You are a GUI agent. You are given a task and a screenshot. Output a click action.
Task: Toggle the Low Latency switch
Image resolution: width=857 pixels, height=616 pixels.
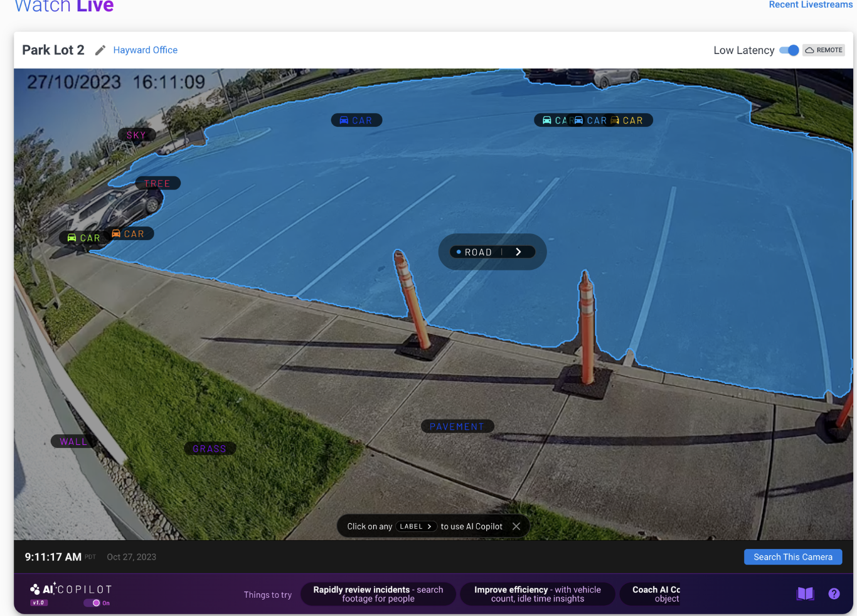point(789,50)
